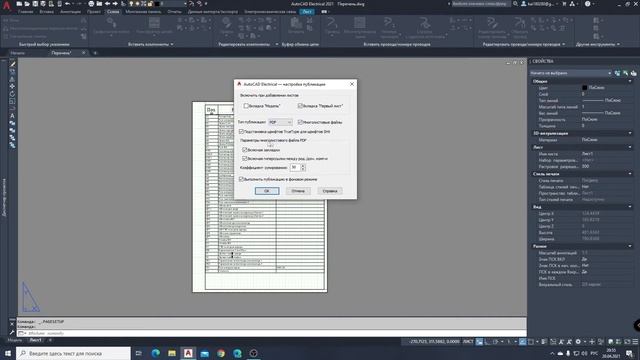Viewport: 640px width, 360px height.
Task: Go to next project drawing arrow icon
Action: 115,4
